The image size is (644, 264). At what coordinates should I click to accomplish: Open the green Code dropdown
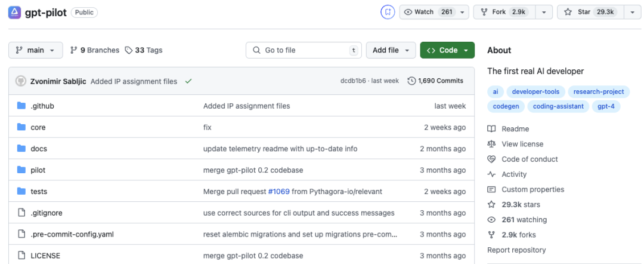pos(447,50)
